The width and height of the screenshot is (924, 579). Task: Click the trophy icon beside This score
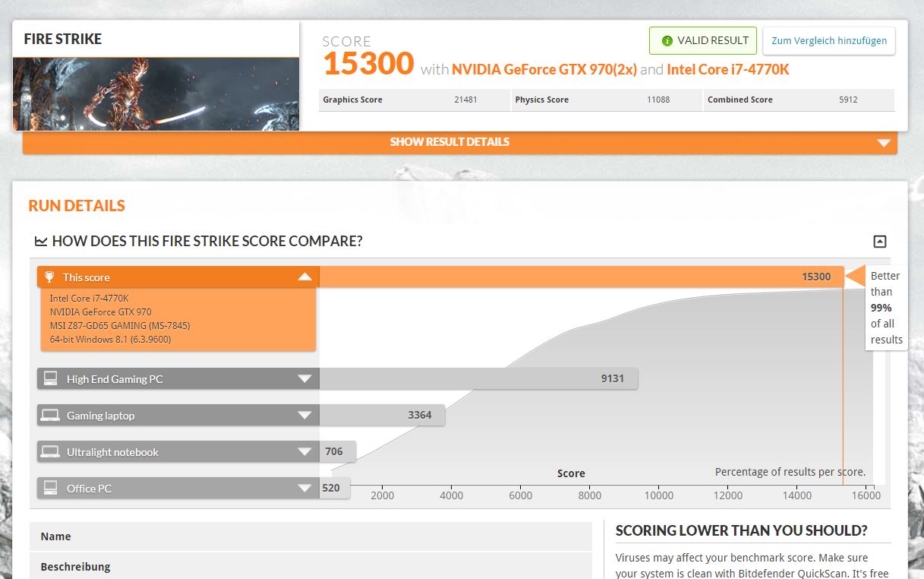point(49,277)
